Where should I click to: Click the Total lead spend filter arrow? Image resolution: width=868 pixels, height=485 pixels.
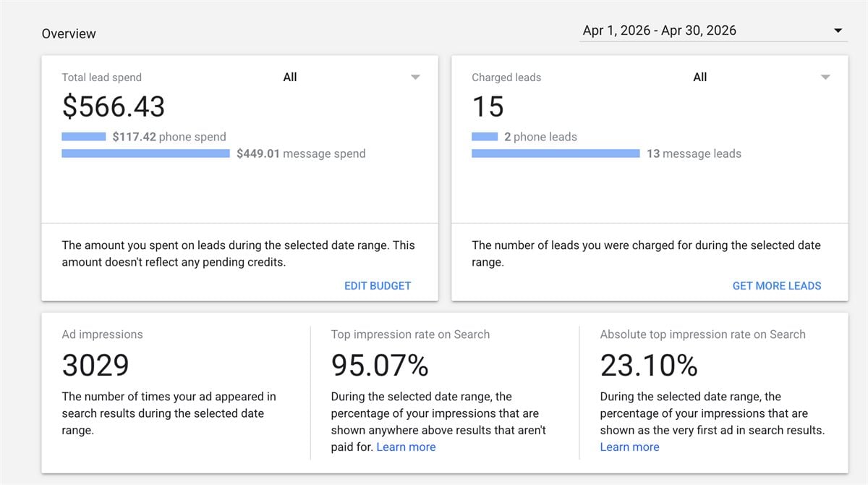(x=415, y=77)
